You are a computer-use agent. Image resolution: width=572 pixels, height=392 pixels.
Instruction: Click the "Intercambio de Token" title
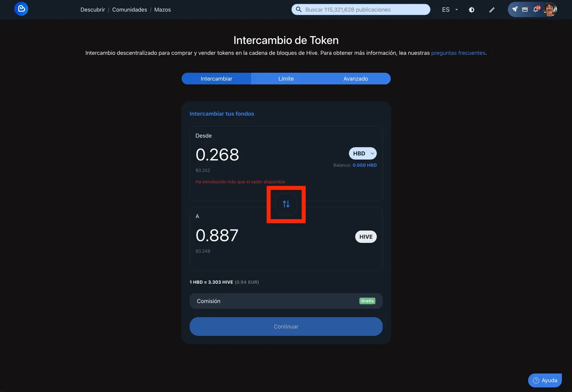(x=286, y=40)
